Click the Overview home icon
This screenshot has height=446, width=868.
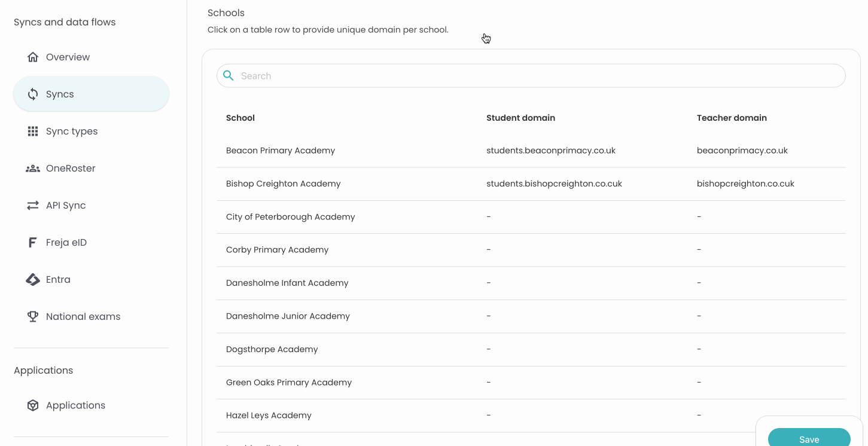coord(33,57)
